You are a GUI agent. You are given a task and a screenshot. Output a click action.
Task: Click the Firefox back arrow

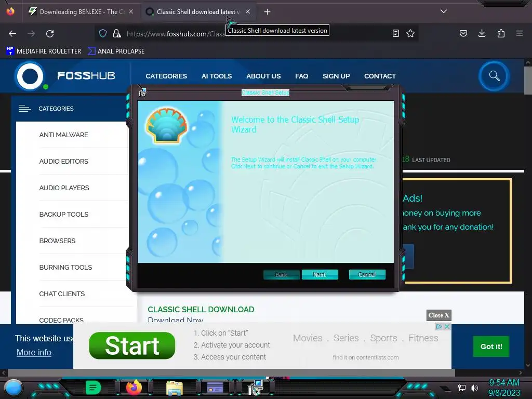point(12,34)
